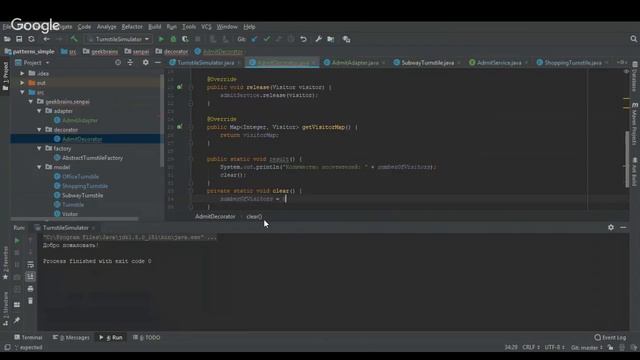
Task: Start debugging with the bug icon
Action: pos(173,39)
